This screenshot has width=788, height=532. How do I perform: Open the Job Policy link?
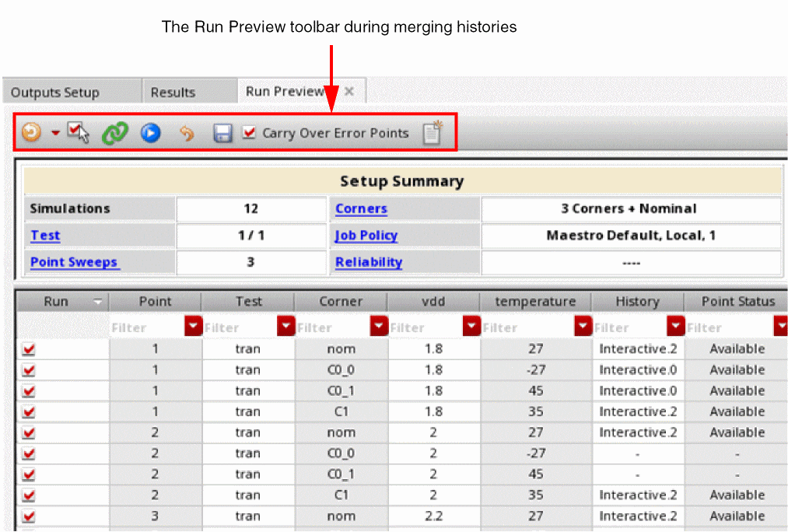pyautogui.click(x=366, y=235)
